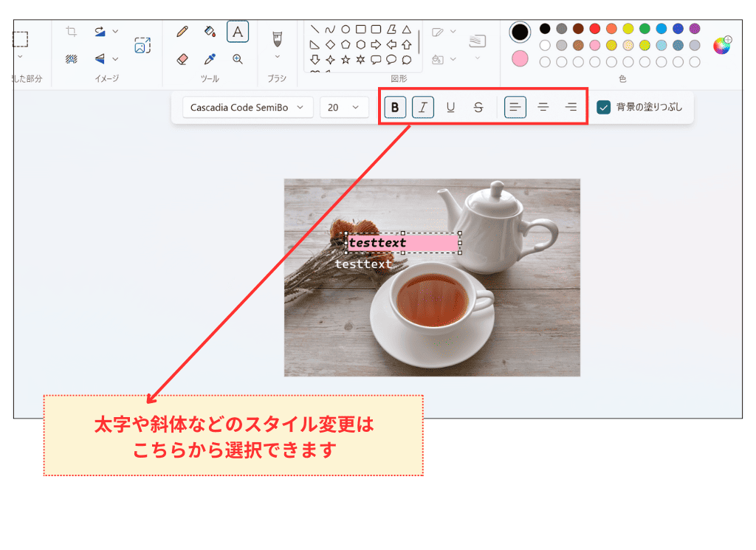Pick the red color swatch
The image size is (756, 550).
tap(593, 28)
